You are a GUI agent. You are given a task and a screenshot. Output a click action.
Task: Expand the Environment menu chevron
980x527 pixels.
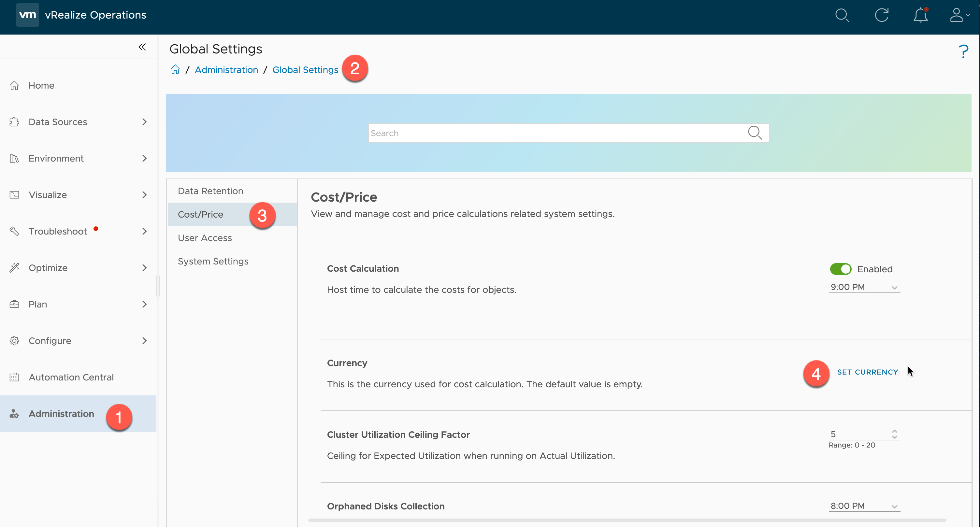(144, 159)
